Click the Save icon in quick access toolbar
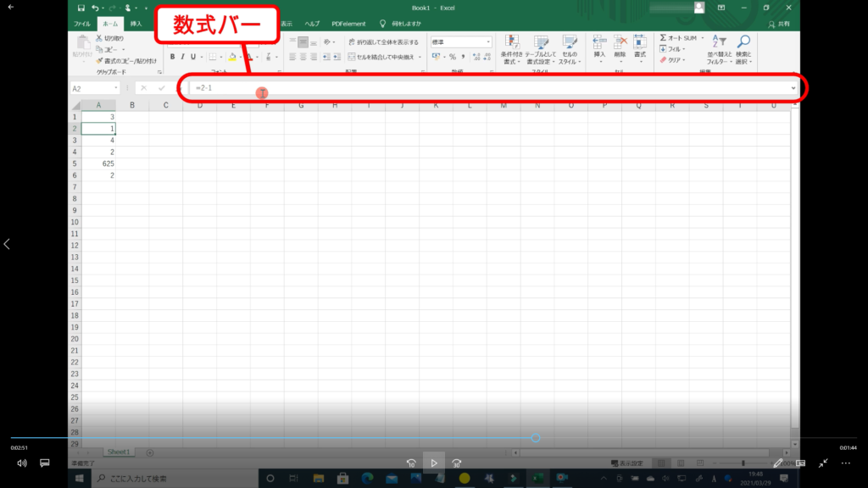The width and height of the screenshot is (868, 488). point(81,8)
